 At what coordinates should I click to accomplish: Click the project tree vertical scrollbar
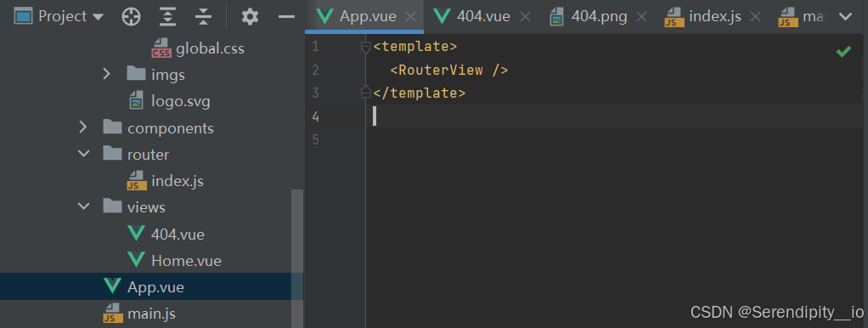pyautogui.click(x=297, y=258)
